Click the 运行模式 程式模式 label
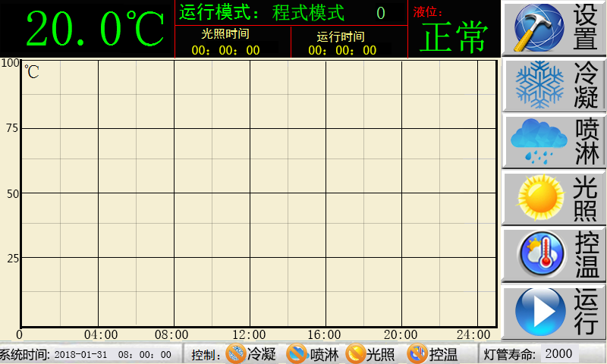 coord(262,13)
